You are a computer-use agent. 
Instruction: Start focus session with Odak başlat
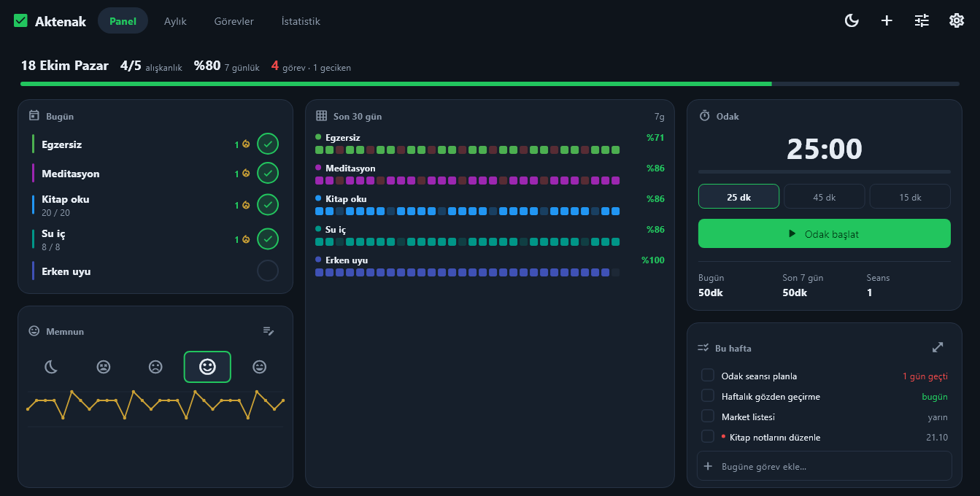[x=825, y=233]
